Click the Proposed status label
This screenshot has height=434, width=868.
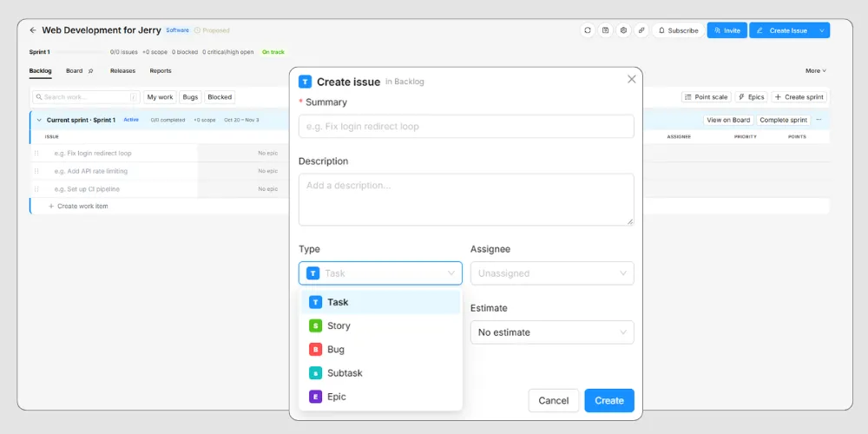tap(212, 30)
